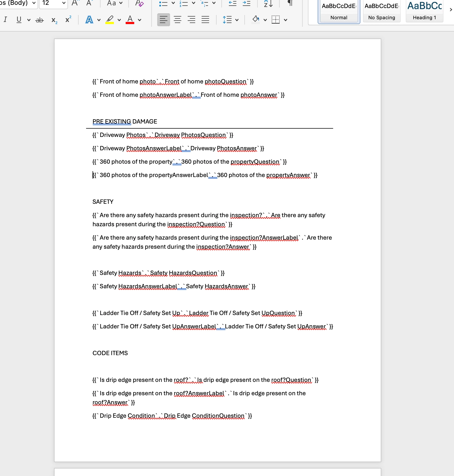Click 360 photos propertyQuestion line

(190, 162)
